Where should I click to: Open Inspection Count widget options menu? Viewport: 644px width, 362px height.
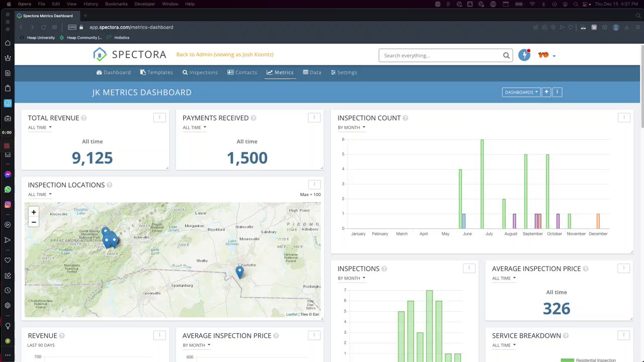(624, 118)
